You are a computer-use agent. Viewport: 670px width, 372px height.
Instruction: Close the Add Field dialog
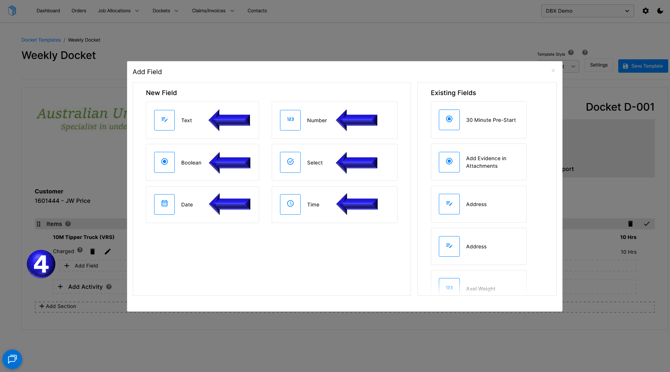coord(553,70)
